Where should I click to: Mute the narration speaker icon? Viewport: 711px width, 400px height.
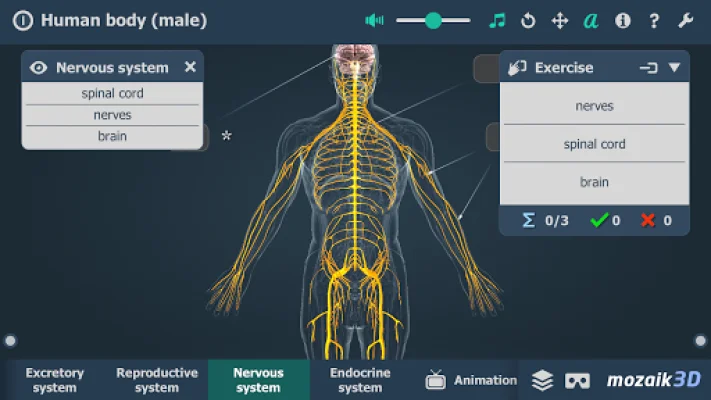[x=375, y=20]
